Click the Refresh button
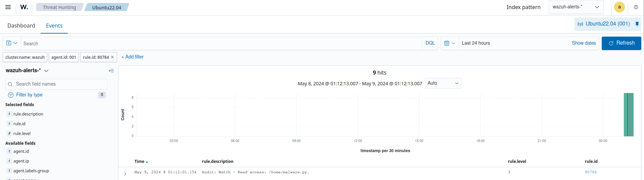644x180 pixels. (x=621, y=43)
